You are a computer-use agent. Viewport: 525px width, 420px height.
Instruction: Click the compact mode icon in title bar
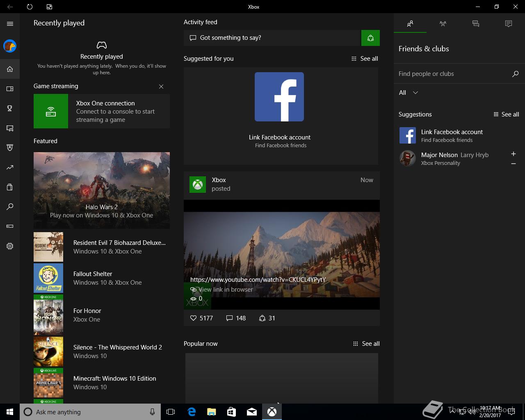pyautogui.click(x=49, y=7)
